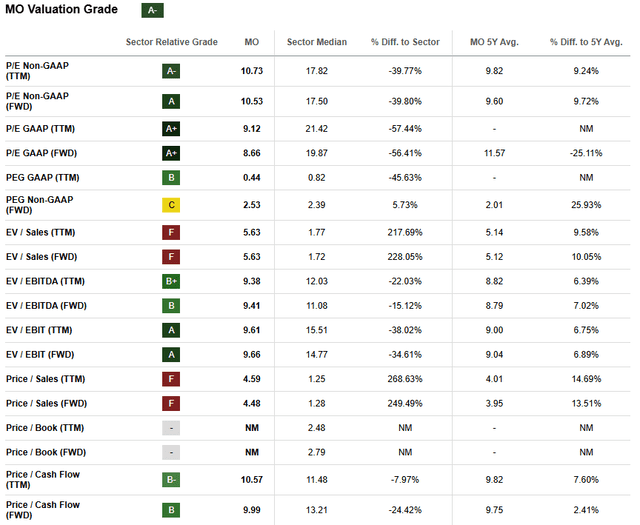This screenshot has width=640, height=525.
Task: Click the F grade badge for Price / Sales (FWD)
Action: click(172, 404)
